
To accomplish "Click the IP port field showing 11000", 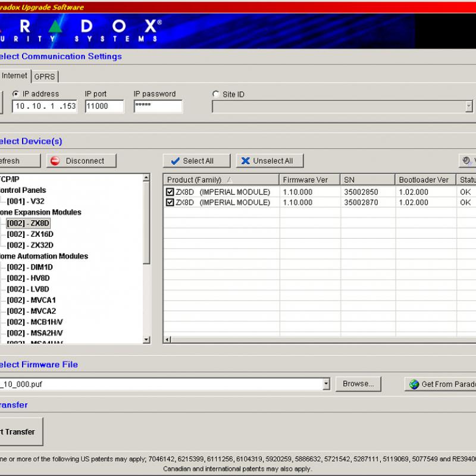I will 105,107.
